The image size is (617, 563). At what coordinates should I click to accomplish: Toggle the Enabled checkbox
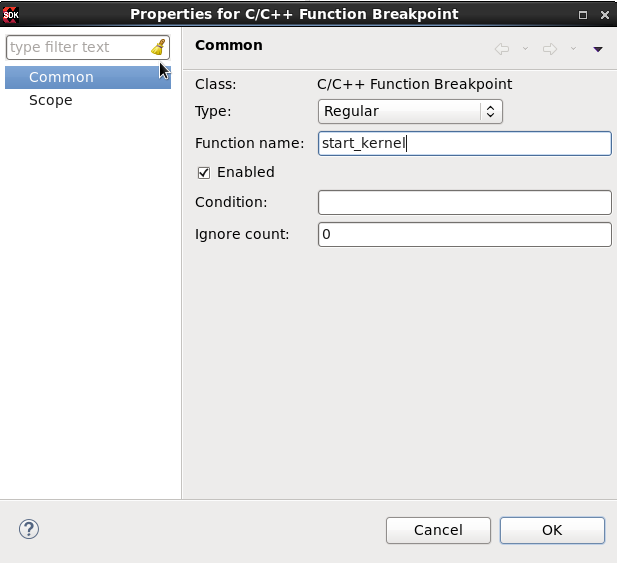(x=204, y=173)
